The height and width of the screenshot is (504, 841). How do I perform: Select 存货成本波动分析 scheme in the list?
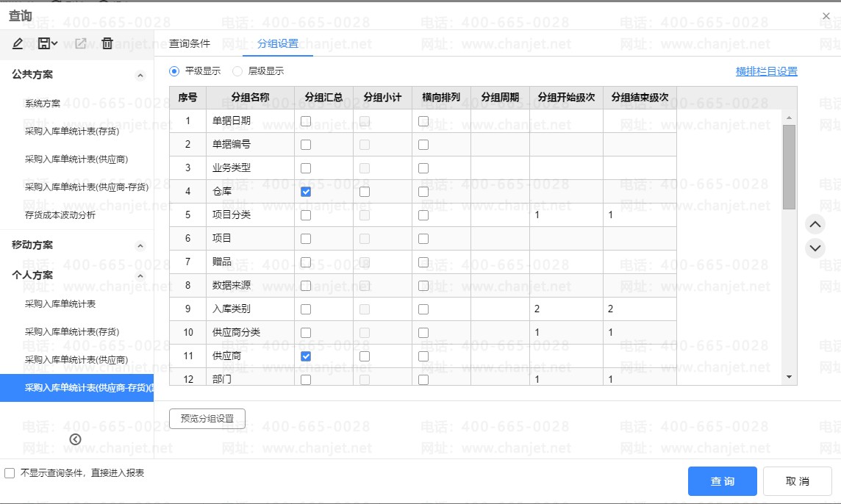[x=60, y=215]
